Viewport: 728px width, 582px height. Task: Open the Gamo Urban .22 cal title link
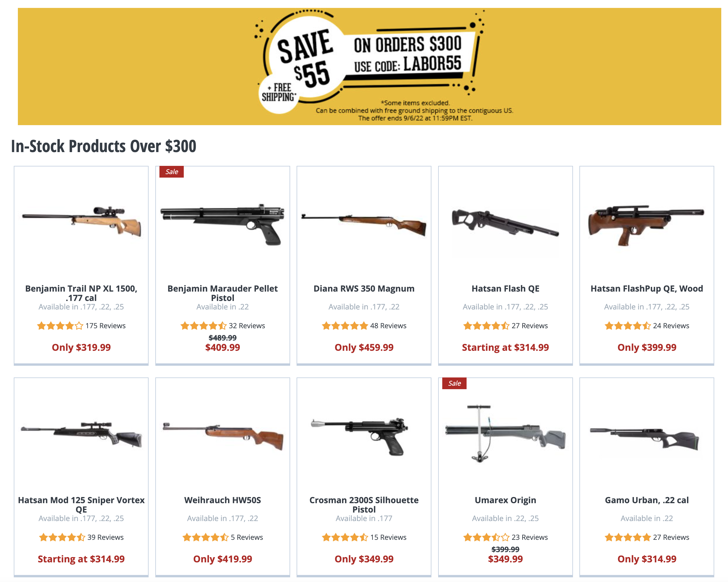point(646,500)
